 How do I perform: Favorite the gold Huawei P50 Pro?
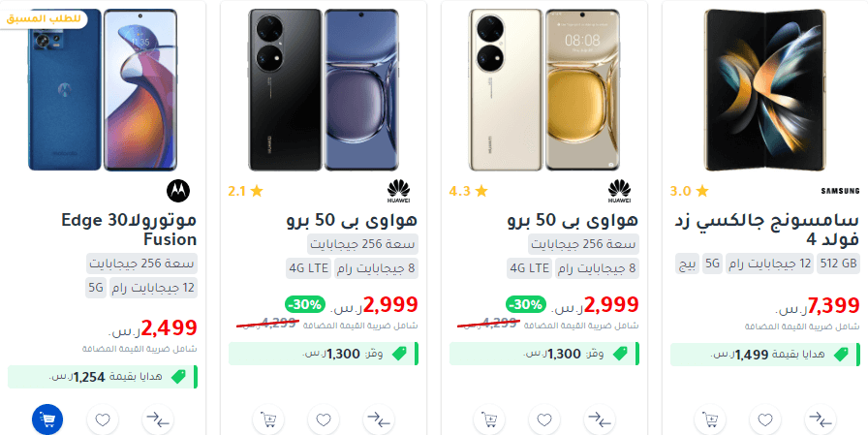544,419
